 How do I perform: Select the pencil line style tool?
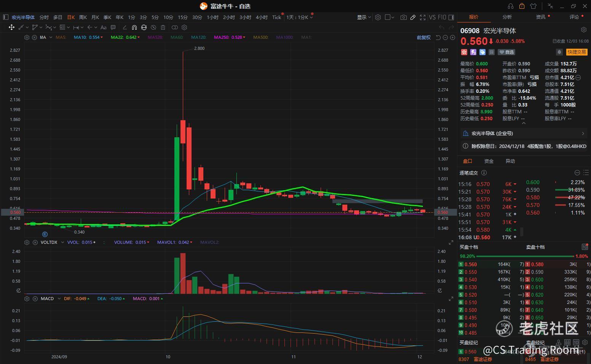(125, 27)
